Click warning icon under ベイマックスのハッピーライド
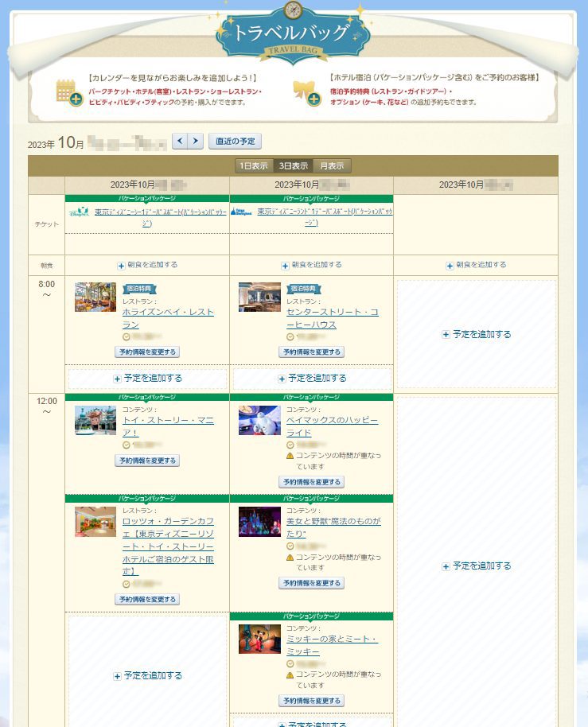This screenshot has width=588, height=727. (x=290, y=456)
